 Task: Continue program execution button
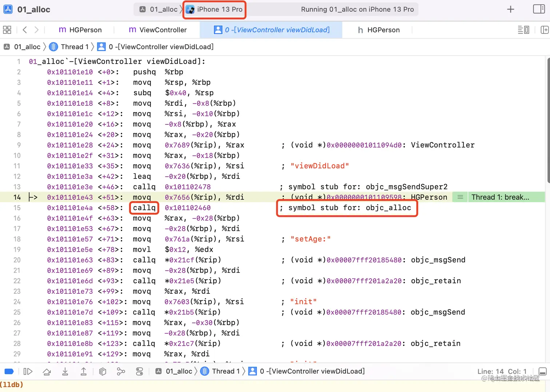click(28, 371)
